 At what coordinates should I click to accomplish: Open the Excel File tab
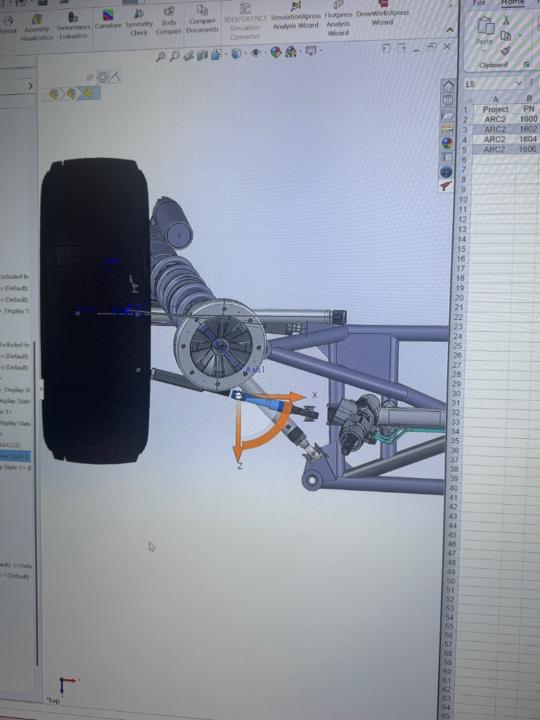(x=479, y=3)
